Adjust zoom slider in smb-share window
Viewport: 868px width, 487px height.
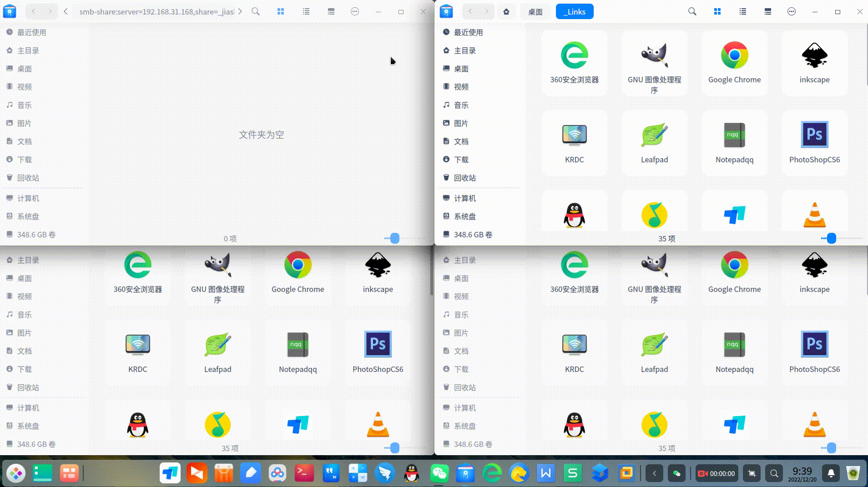(394, 238)
